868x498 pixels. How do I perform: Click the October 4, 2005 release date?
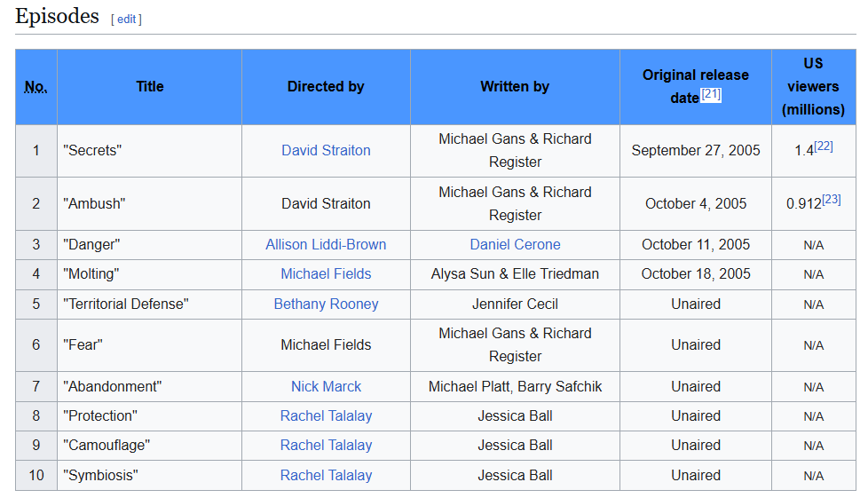[x=695, y=203]
